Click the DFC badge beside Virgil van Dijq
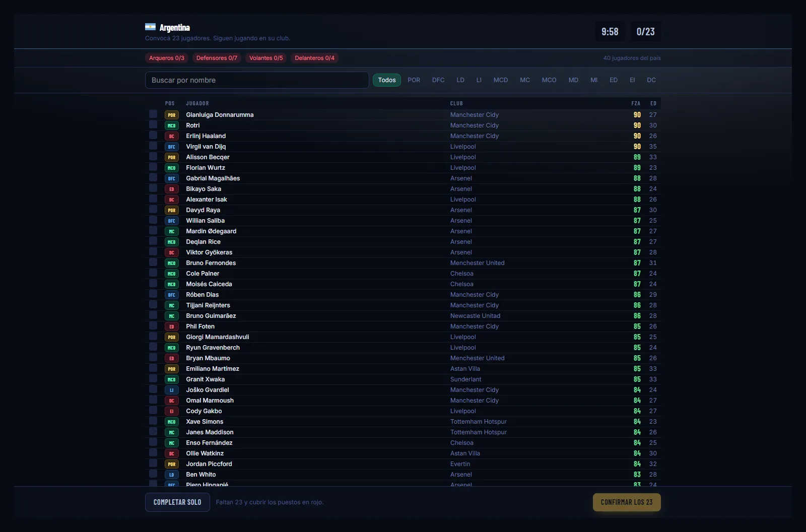Image resolution: width=806 pixels, height=532 pixels. pyautogui.click(x=172, y=147)
